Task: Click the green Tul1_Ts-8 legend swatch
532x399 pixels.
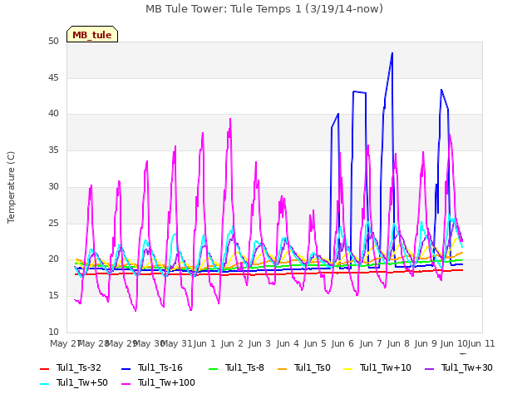Action: tap(213, 369)
